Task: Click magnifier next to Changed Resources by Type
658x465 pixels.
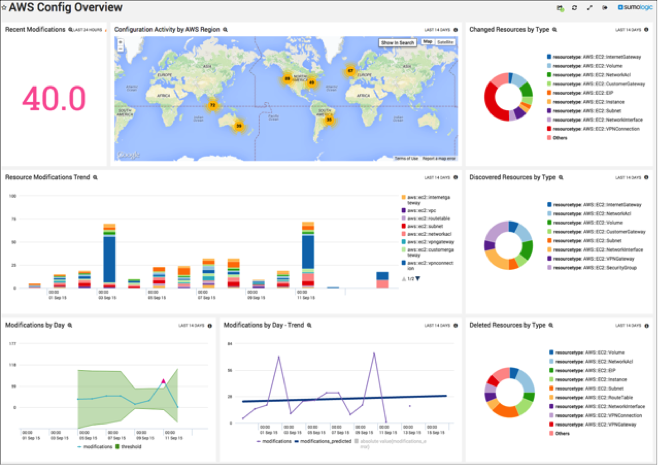Action: pyautogui.click(x=554, y=30)
